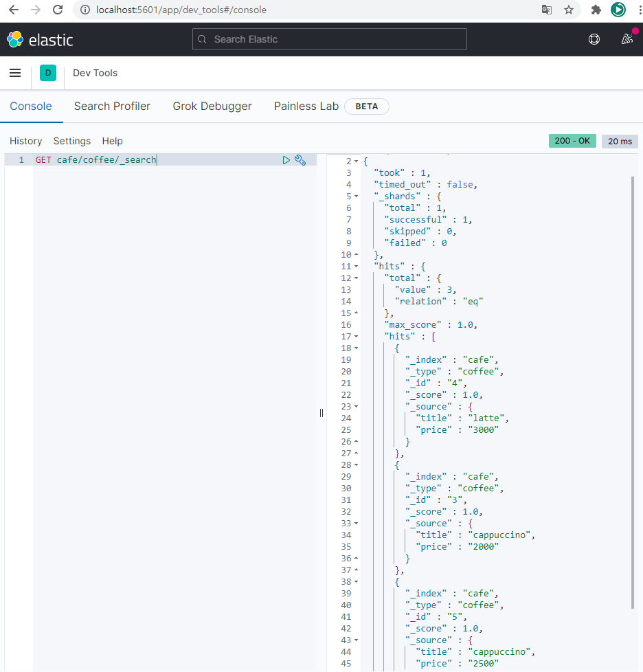Open the History menu

[25, 141]
